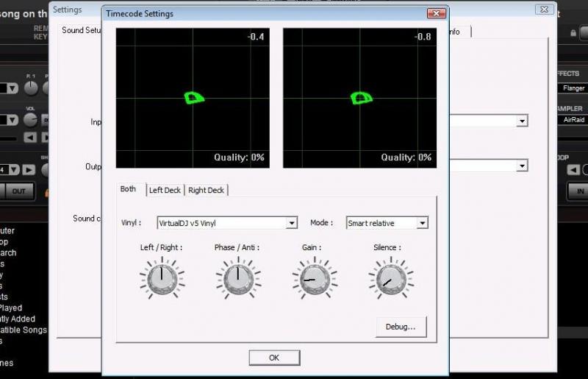The width and height of the screenshot is (588, 379).
Task: Click the Silence threshold knob
Action: pyautogui.click(x=389, y=279)
